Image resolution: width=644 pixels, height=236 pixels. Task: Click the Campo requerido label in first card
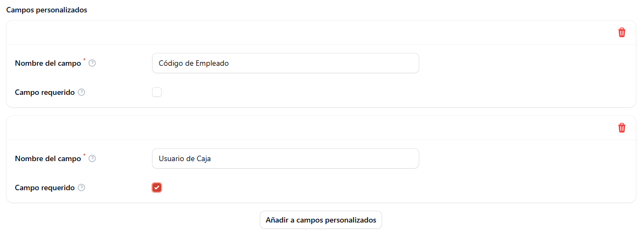[x=45, y=92]
